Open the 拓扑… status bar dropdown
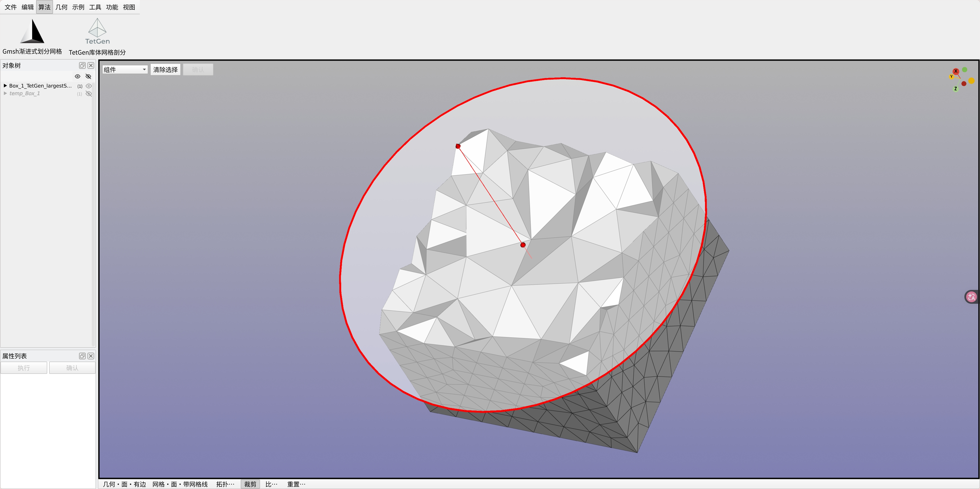The width and height of the screenshot is (980, 489). coord(225,484)
